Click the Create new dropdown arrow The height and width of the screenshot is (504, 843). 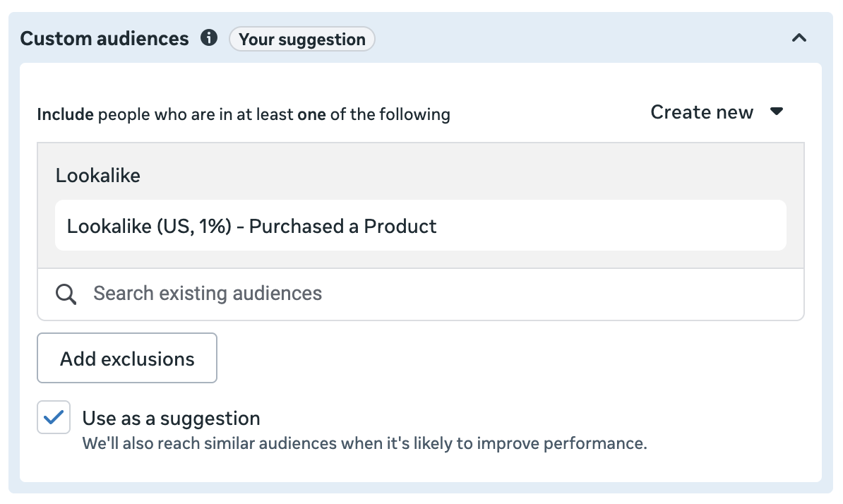pyautogui.click(x=777, y=112)
